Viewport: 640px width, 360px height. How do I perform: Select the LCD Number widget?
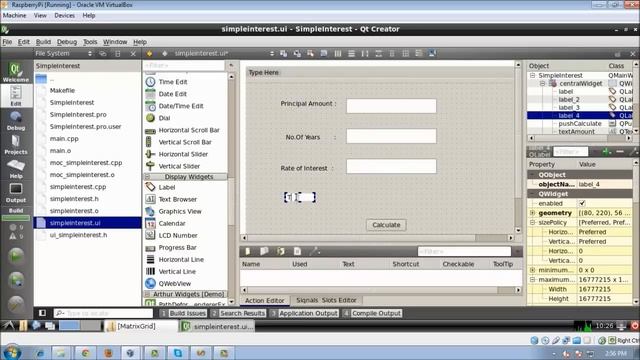(178, 236)
